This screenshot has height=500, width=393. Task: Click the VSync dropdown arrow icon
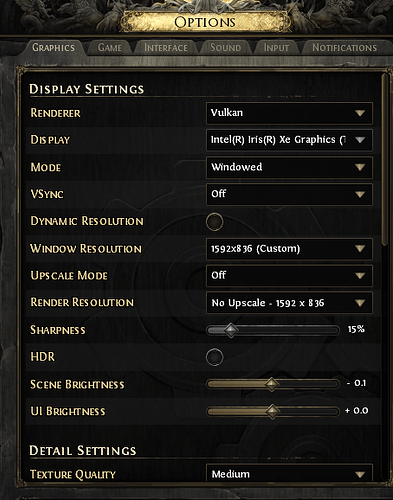pos(360,194)
